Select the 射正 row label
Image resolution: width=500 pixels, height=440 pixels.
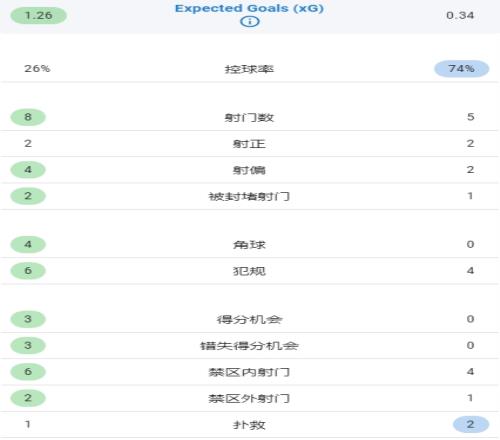[x=249, y=144]
